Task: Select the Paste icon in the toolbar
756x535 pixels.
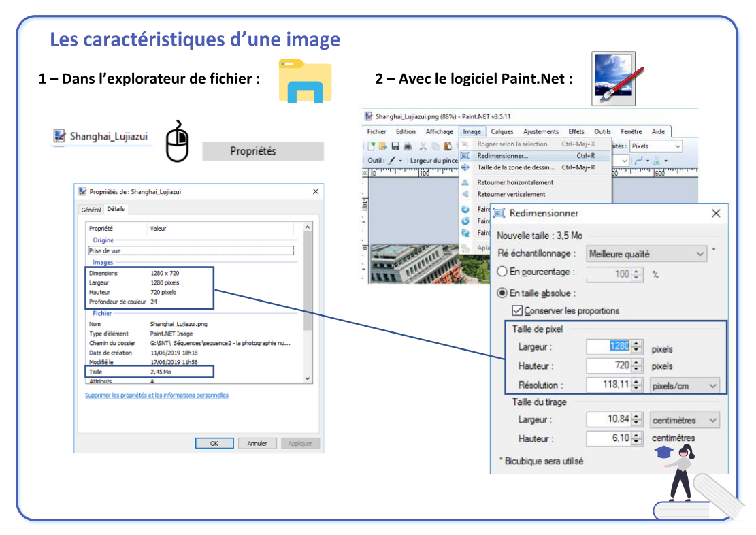Action: click(x=448, y=145)
